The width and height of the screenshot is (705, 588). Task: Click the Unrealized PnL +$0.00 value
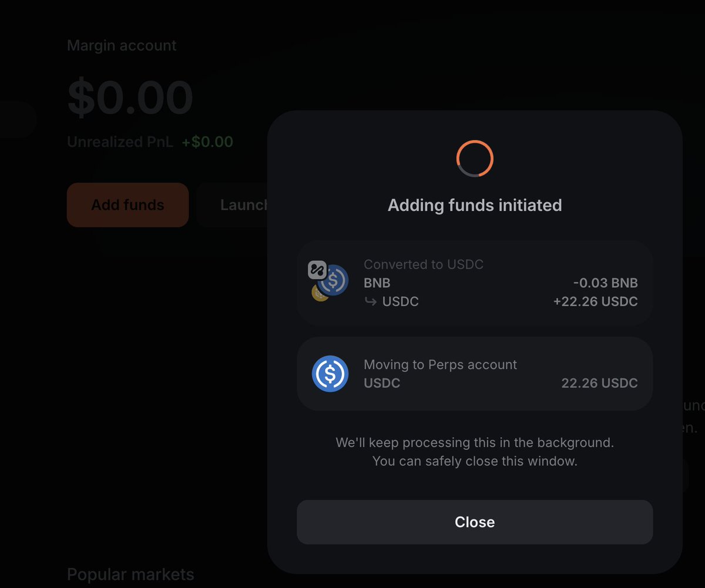click(x=207, y=142)
